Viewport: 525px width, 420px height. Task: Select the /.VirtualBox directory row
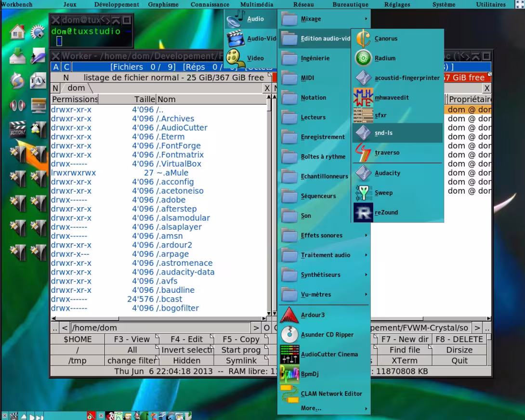pyautogui.click(x=159, y=164)
